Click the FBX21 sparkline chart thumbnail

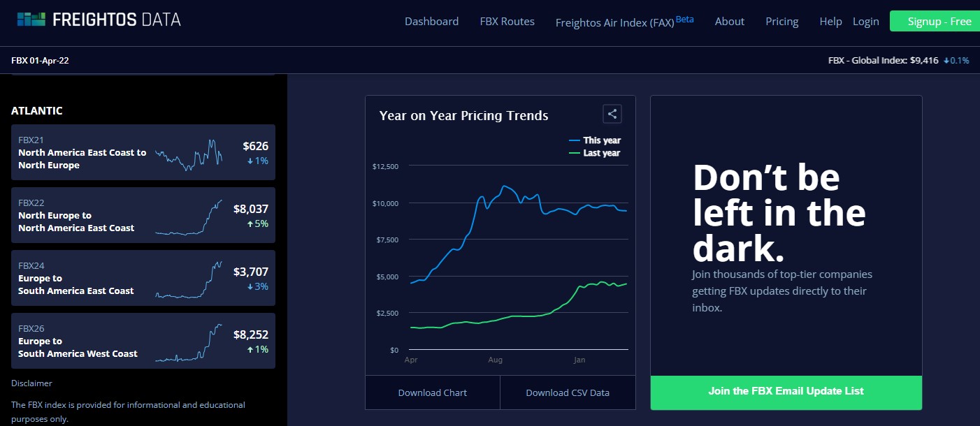pyautogui.click(x=188, y=154)
